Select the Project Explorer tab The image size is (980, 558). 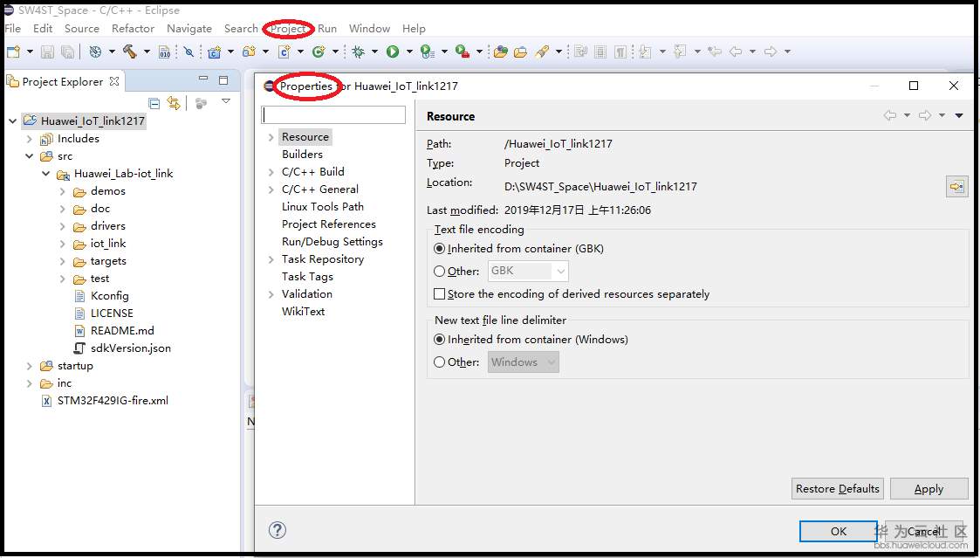[x=63, y=82]
